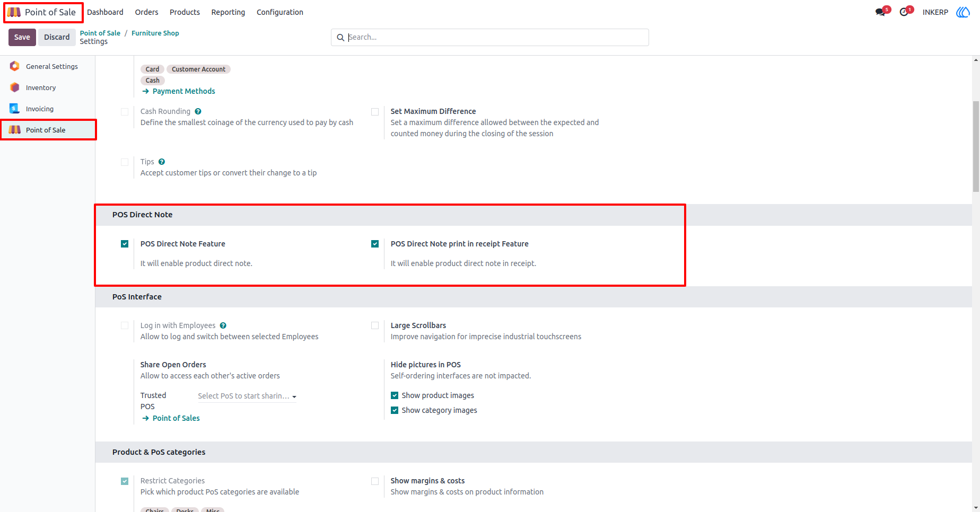Enable Set Maximum Difference checkbox
The width and height of the screenshot is (980, 512).
click(x=375, y=112)
